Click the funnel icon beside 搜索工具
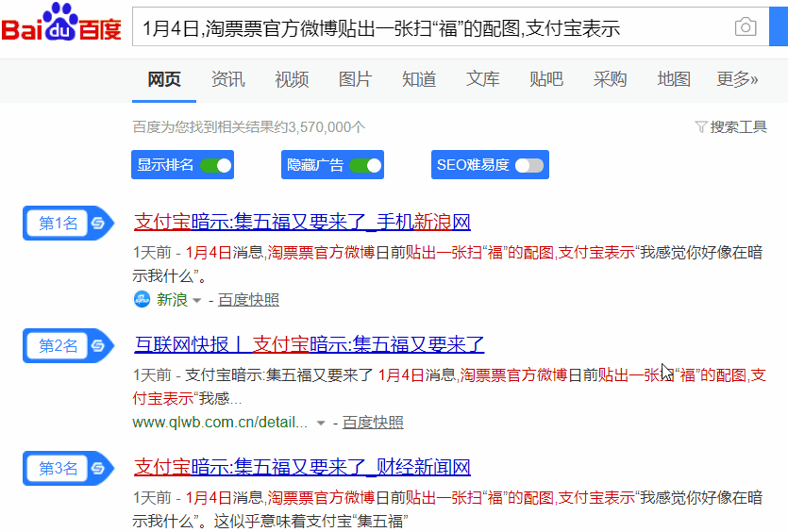Image resolution: width=788 pixels, height=532 pixels. click(x=701, y=127)
